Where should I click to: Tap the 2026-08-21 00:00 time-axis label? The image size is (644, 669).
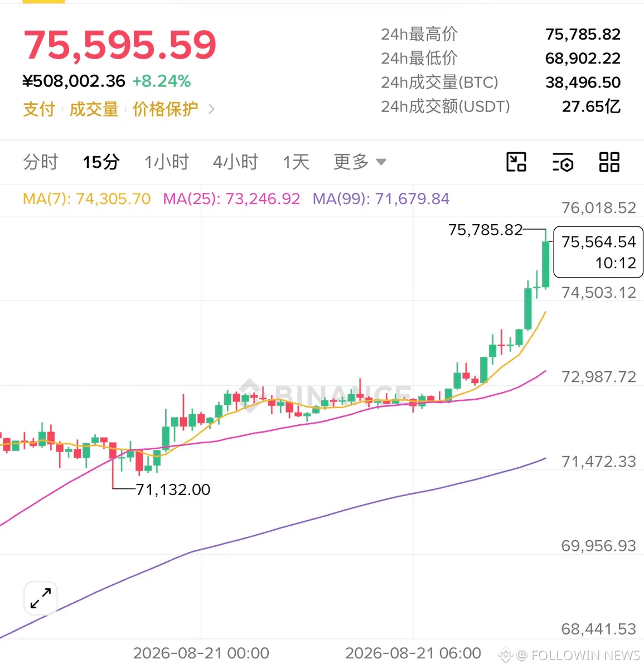coord(201,653)
